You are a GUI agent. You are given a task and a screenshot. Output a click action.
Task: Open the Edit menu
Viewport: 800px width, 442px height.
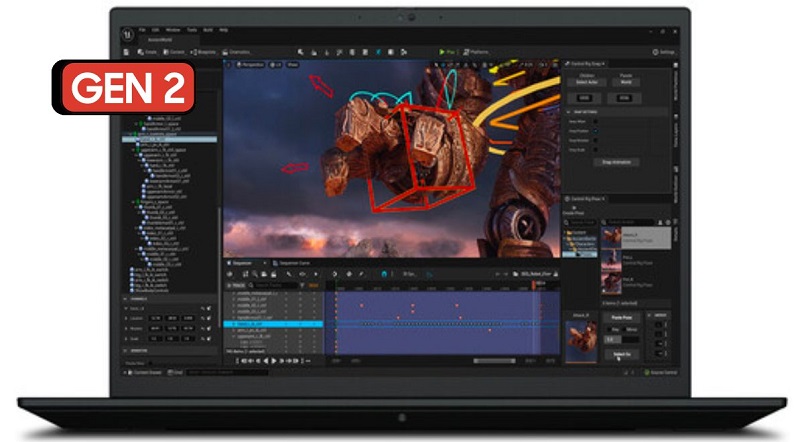(x=156, y=30)
